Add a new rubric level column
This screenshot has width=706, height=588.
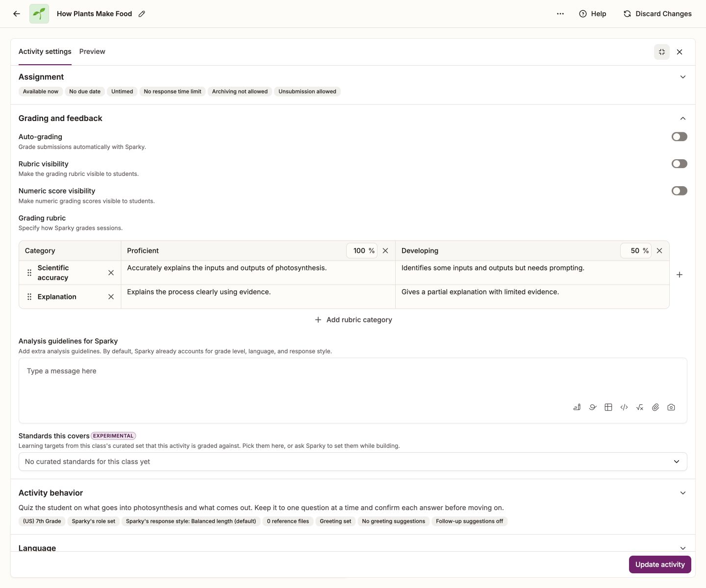[680, 275]
